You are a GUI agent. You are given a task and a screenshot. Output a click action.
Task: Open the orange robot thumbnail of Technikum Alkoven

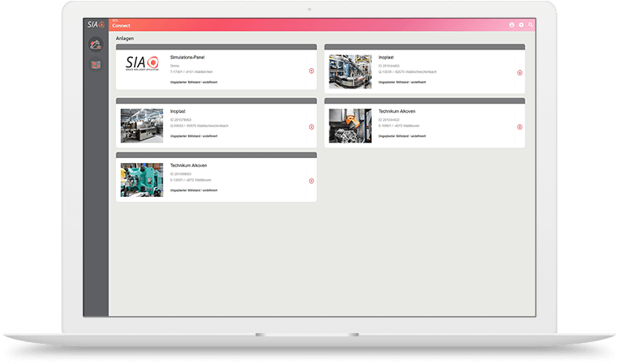(x=350, y=126)
